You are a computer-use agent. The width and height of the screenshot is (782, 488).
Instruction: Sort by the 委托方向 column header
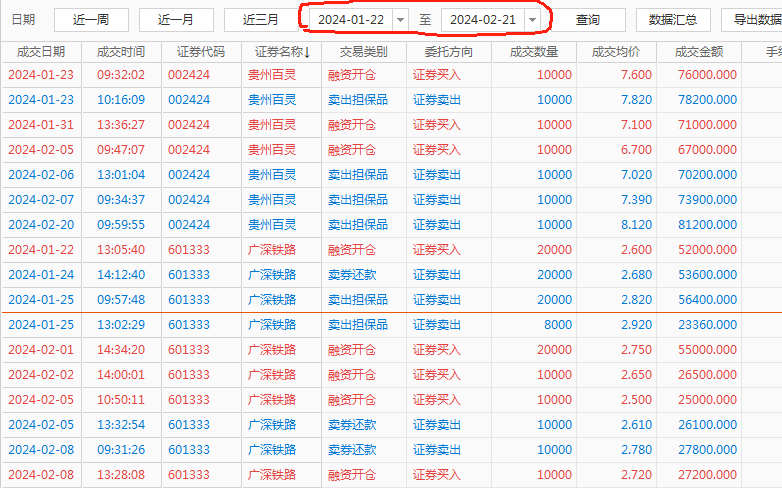[449, 52]
